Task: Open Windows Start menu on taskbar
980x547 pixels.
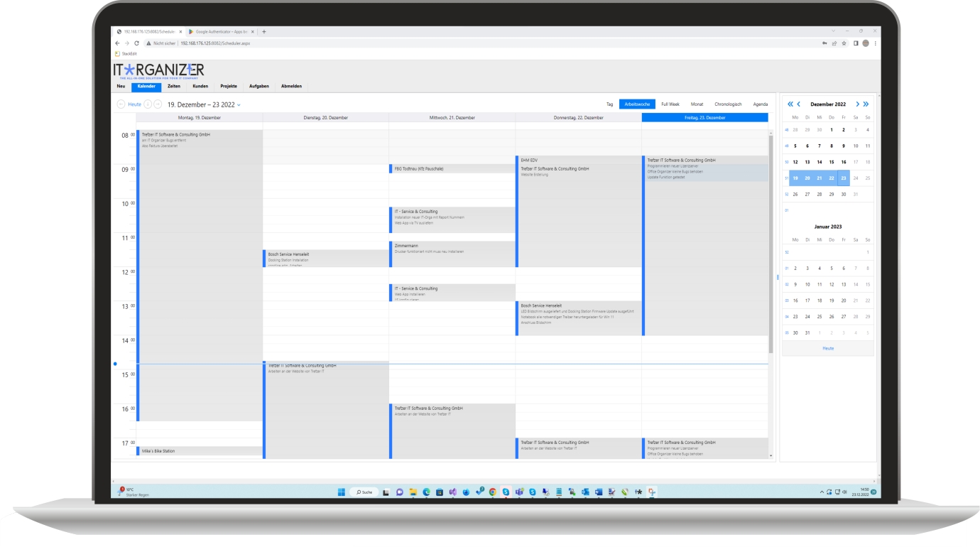Action: [341, 492]
